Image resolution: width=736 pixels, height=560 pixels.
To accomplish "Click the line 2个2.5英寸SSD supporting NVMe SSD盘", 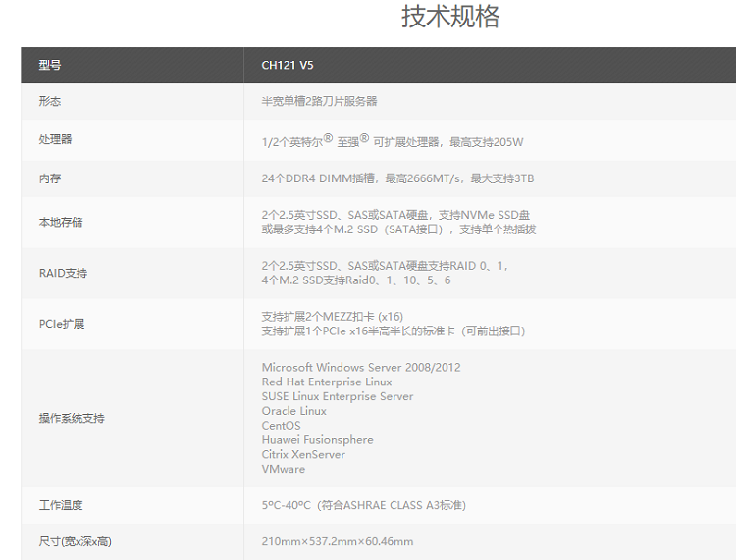I will tap(395, 215).
